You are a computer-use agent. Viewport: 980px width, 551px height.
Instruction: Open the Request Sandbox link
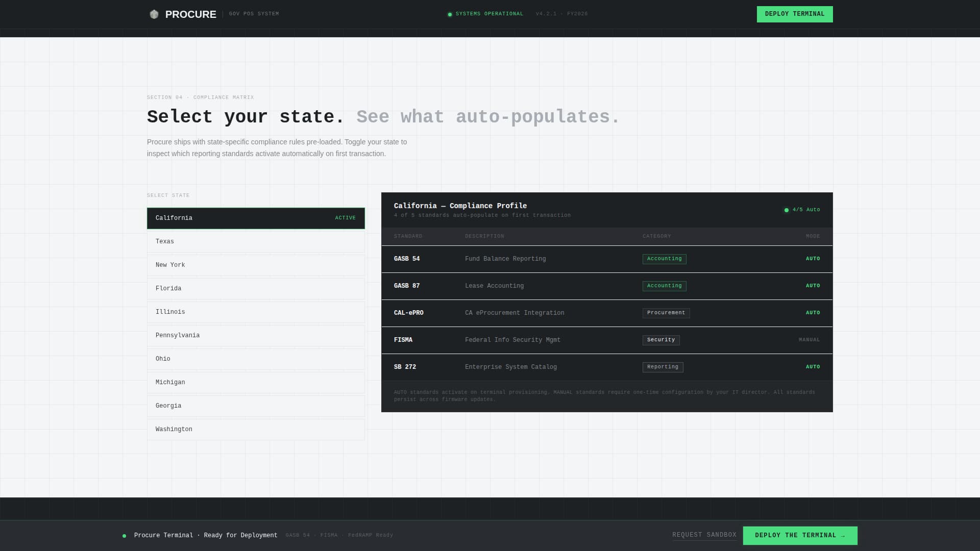pyautogui.click(x=704, y=535)
